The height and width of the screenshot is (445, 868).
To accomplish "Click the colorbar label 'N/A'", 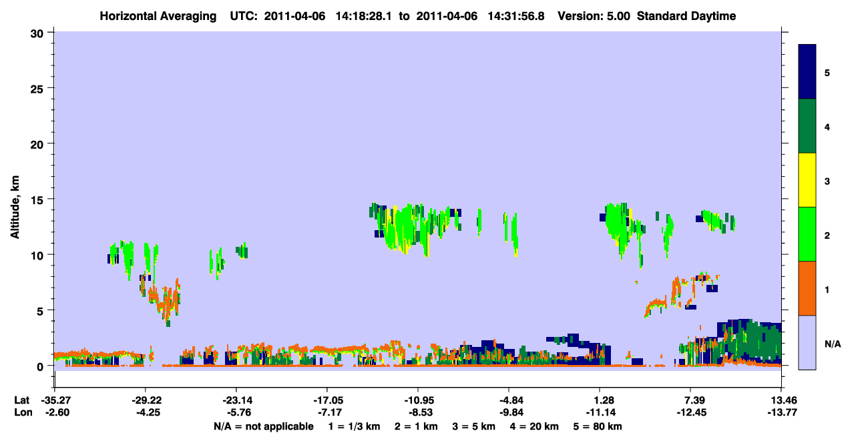I will tap(832, 344).
